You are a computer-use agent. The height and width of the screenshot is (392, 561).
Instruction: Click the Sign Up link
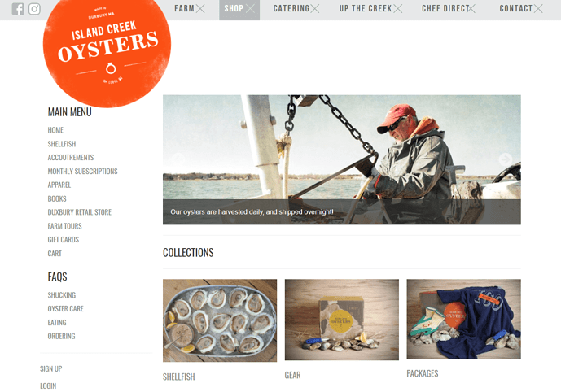[x=50, y=368]
